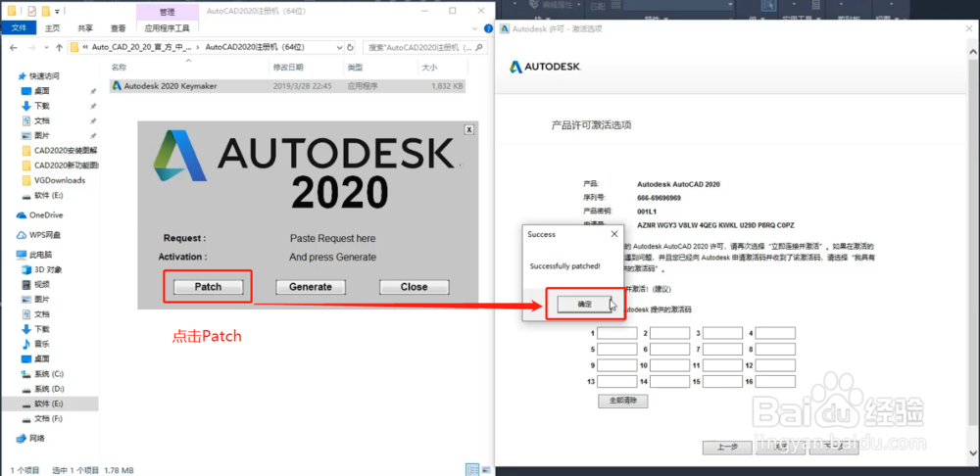Click 全部清除 in the Autodesk activation window
The height and width of the screenshot is (476, 980).
tap(622, 401)
